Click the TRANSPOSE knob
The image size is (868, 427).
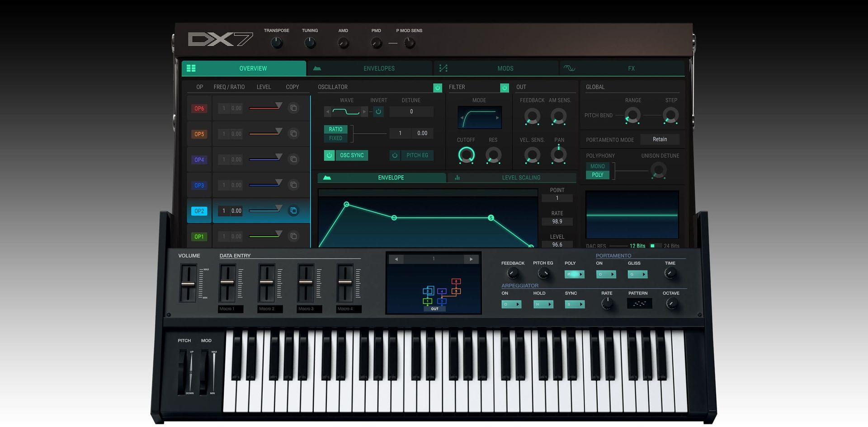point(277,43)
